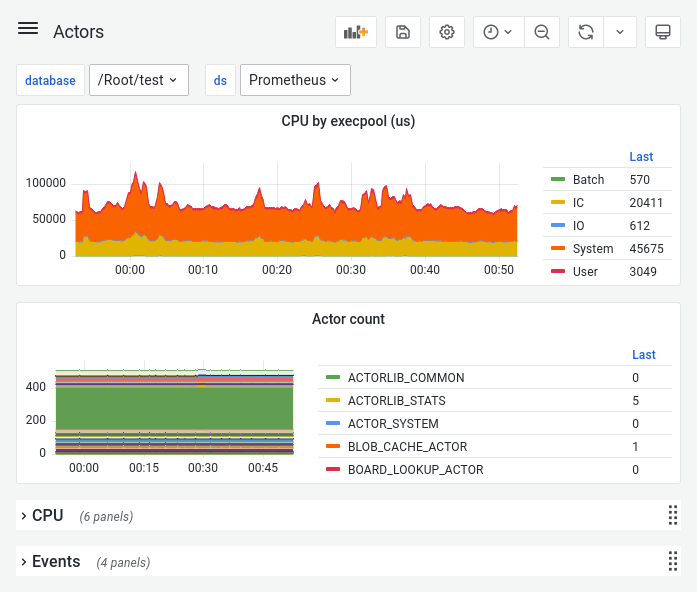
Task: Toggle the System series in legend
Action: pos(593,248)
